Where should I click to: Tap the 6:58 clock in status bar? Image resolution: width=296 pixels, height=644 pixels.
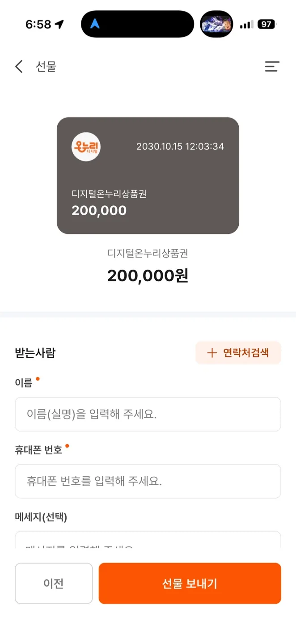click(x=38, y=25)
